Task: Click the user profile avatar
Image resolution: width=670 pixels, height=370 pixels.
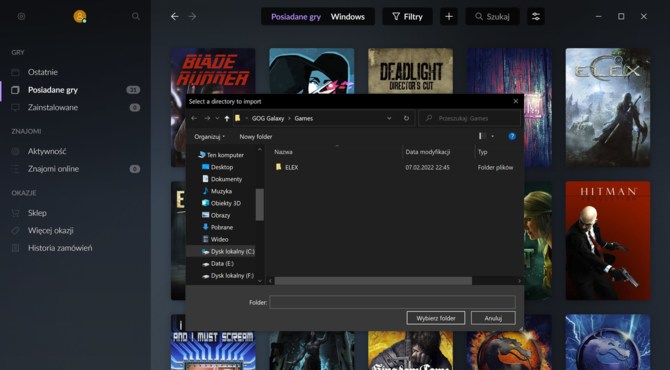Action: [79, 16]
